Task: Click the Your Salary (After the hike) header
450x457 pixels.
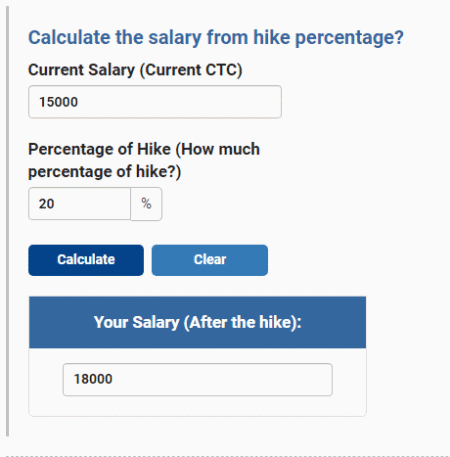Action: tap(198, 322)
